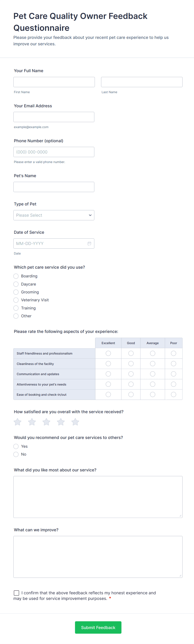This screenshot has width=194, height=644.
Task: Submit Feedback form
Action: tap(98, 627)
